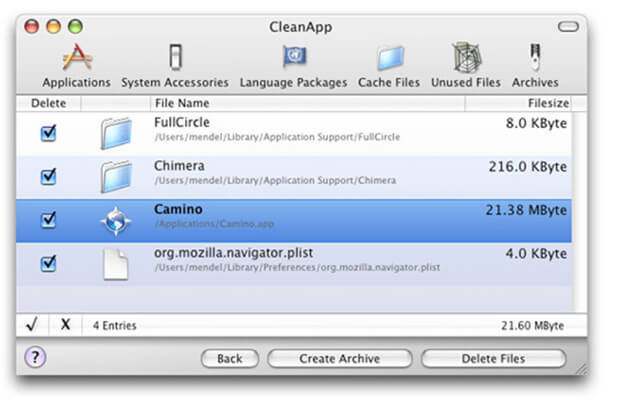Click the Back button
The height and width of the screenshot is (405, 620).
(x=230, y=359)
